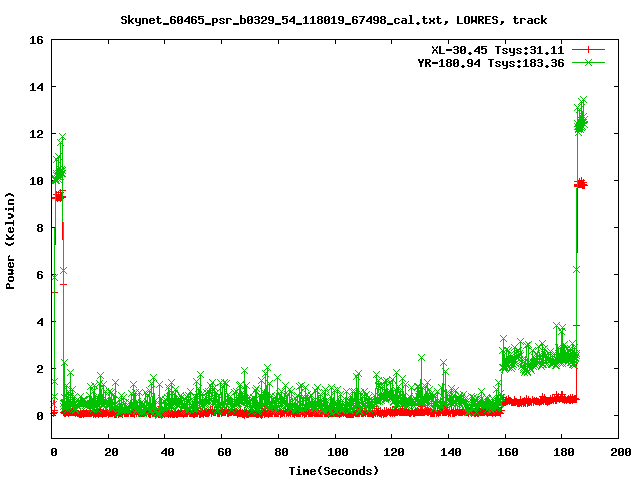Image resolution: width=640 pixels, height=480 pixels.
Task: Click the Power (Kelvin) y-axis label
Action: point(10,241)
